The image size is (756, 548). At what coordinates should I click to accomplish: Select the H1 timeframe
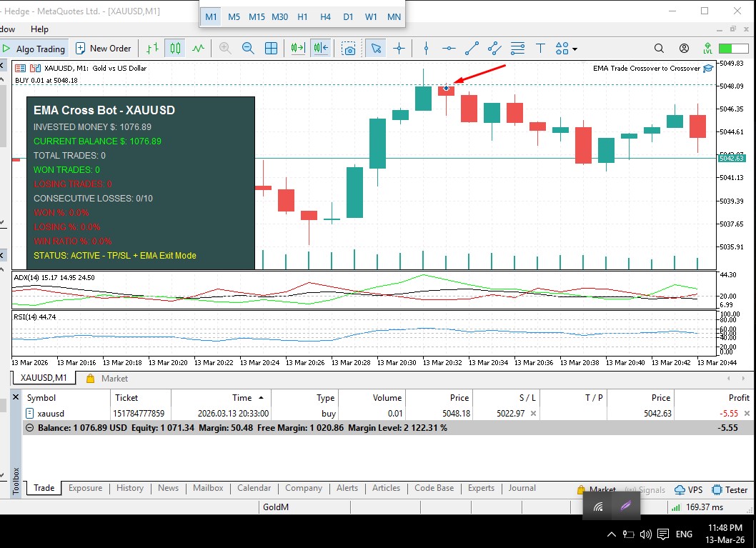[x=302, y=17]
